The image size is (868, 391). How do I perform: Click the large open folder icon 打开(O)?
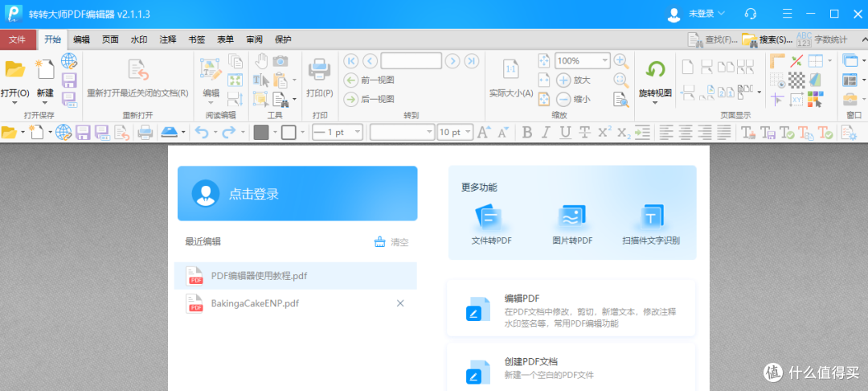(15, 69)
